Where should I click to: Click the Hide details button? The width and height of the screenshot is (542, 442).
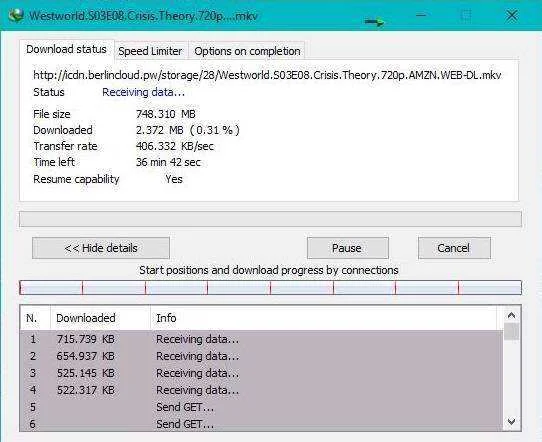(101, 248)
